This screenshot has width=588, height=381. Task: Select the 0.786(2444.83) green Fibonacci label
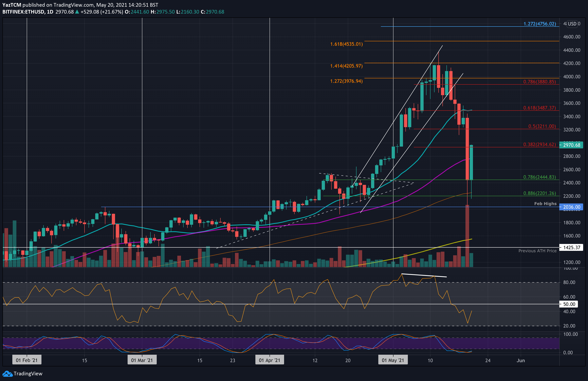click(x=540, y=177)
